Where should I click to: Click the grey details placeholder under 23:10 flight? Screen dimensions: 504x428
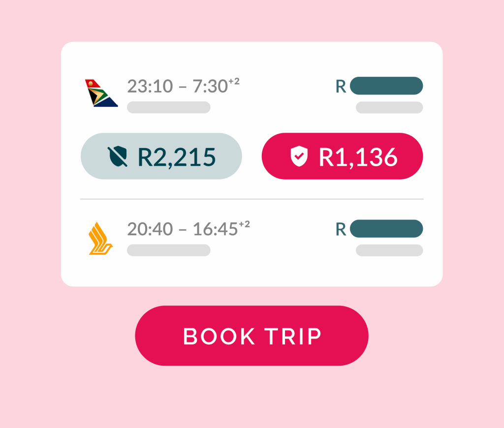(x=169, y=107)
